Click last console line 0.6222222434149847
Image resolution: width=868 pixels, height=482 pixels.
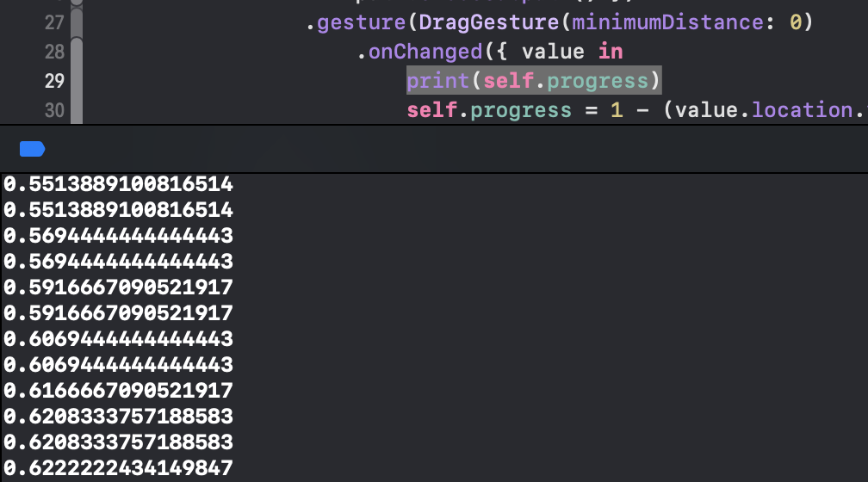tap(119, 467)
